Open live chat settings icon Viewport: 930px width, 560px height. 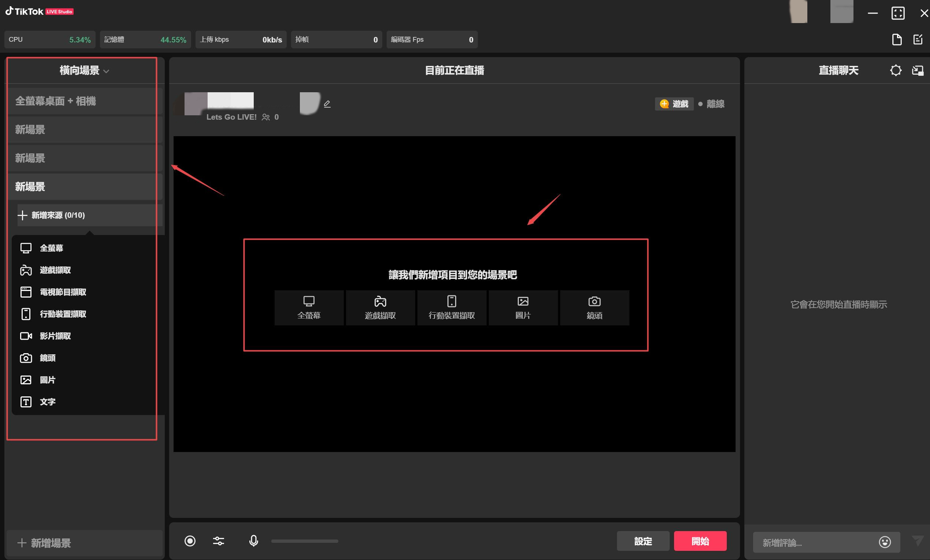tap(896, 71)
